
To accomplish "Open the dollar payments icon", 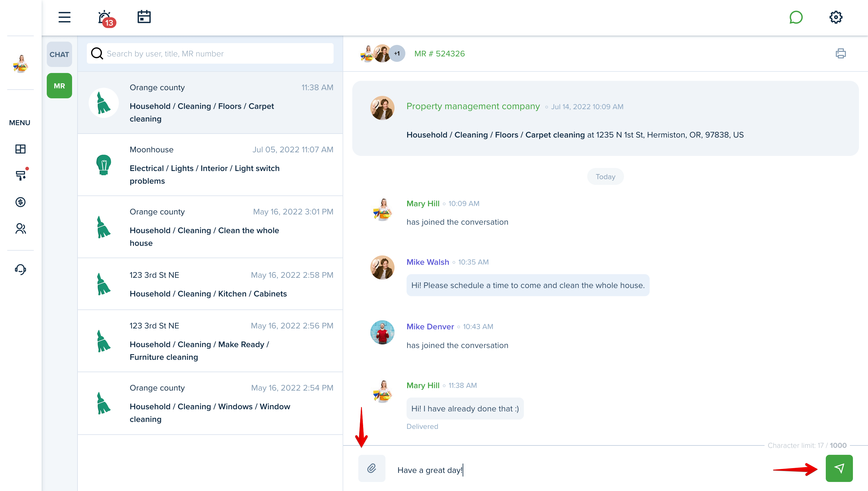I will (x=21, y=202).
